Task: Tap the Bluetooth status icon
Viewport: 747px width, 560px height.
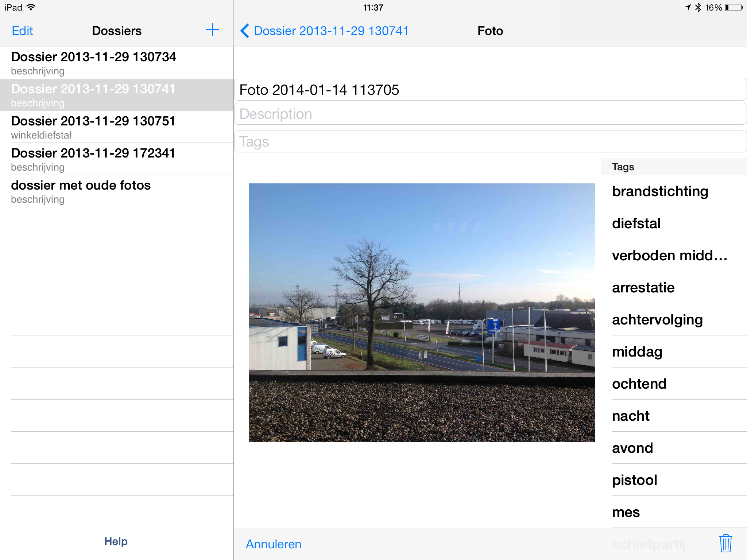Action: (x=698, y=8)
